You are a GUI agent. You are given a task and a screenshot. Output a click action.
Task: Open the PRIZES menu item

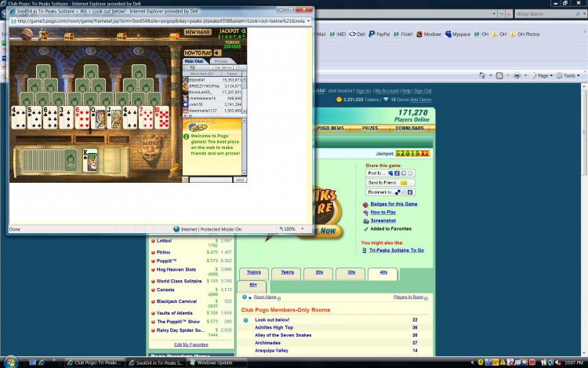(370, 129)
